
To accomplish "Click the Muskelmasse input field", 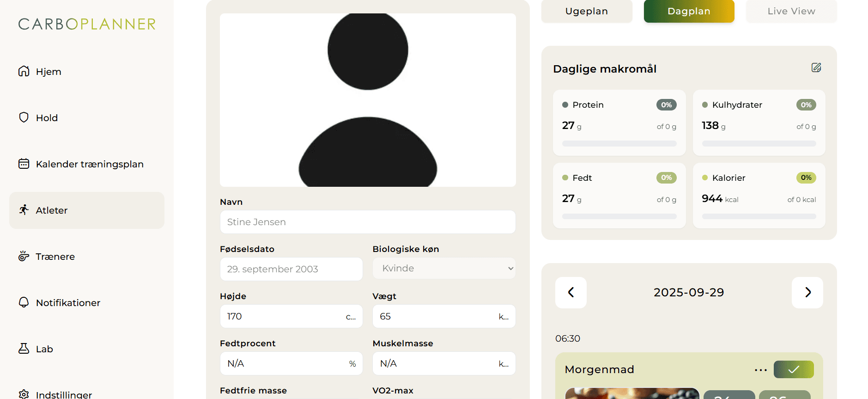I will pos(444,363).
